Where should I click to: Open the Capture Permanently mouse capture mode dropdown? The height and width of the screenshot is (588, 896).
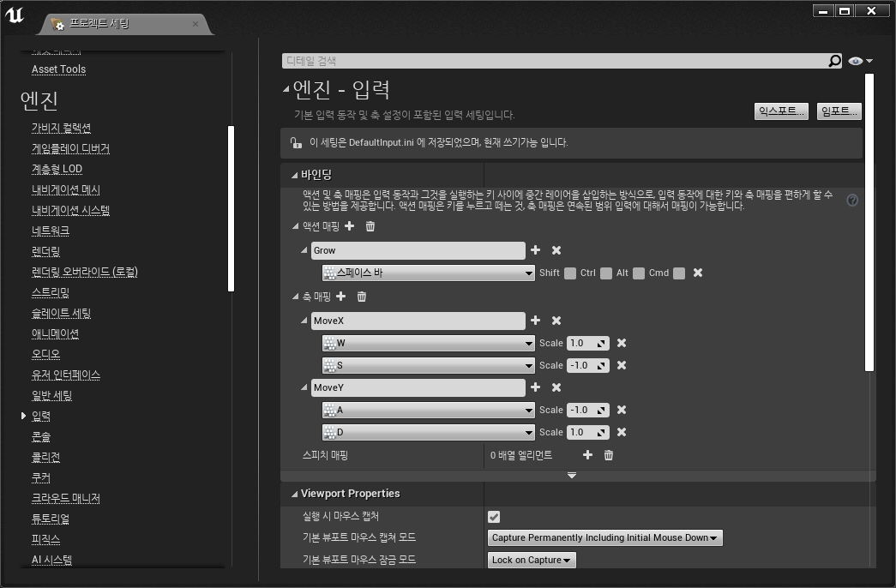604,537
